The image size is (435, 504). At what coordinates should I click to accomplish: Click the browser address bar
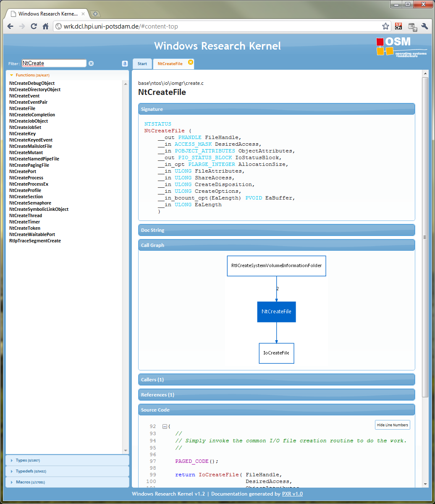coord(223,26)
